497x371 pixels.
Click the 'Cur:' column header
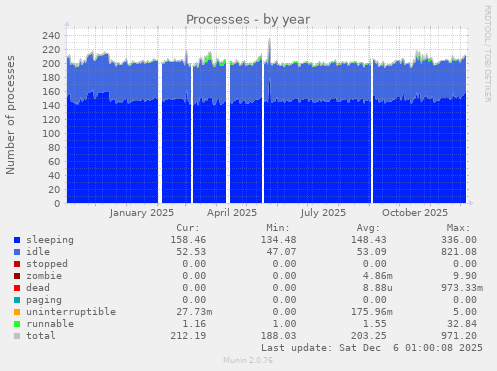pos(188,228)
